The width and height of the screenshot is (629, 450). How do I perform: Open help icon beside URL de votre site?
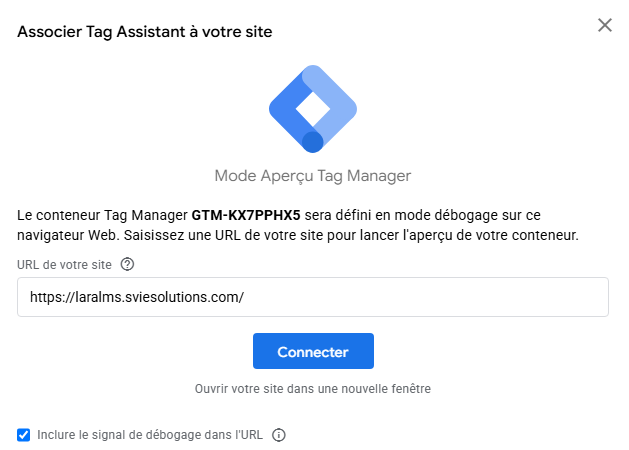click(128, 264)
